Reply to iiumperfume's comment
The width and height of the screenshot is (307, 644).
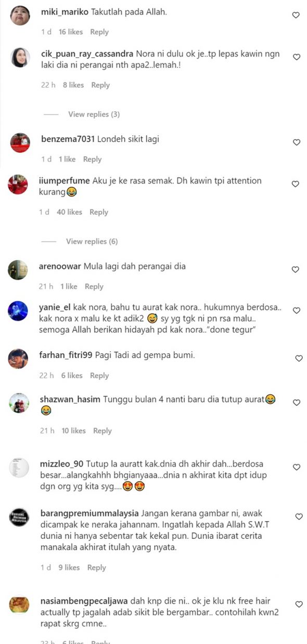click(x=99, y=212)
